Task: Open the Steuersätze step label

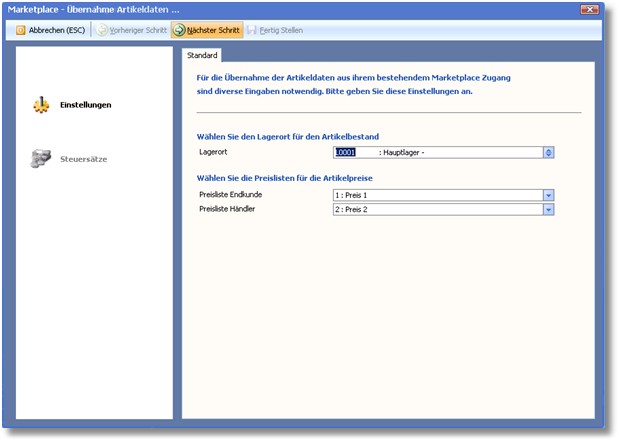Action: point(85,158)
